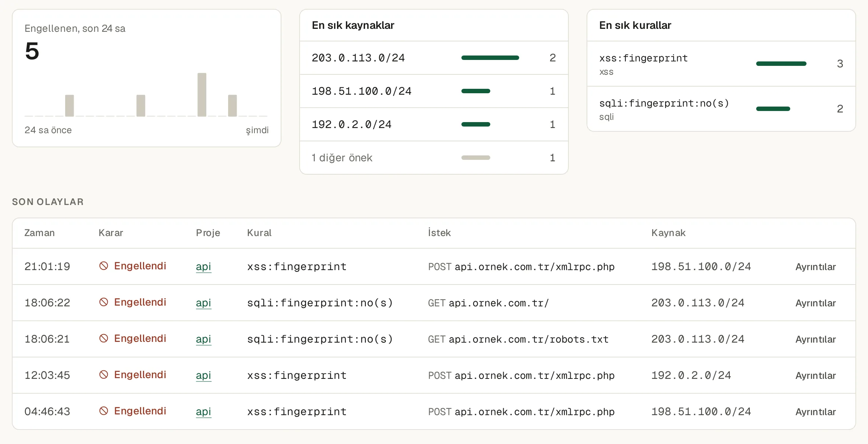This screenshot has height=444, width=868.
Task: Click the blocked count number 5
Action: click(32, 51)
